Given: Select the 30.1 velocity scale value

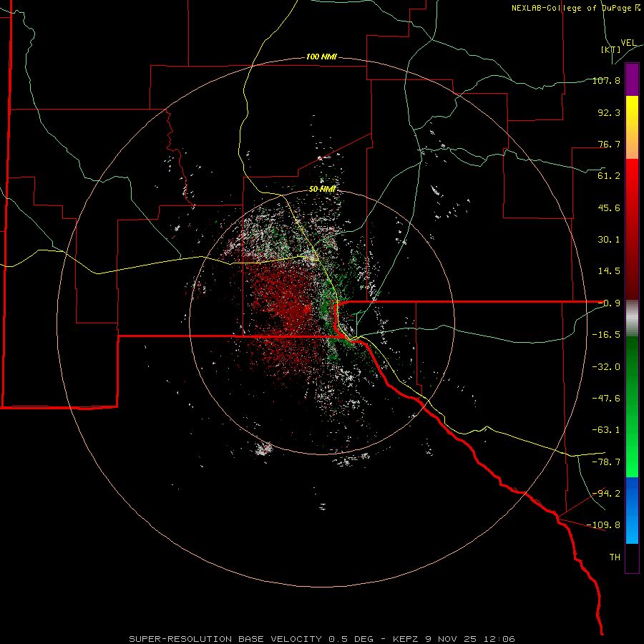Looking at the screenshot, I should 609,240.
